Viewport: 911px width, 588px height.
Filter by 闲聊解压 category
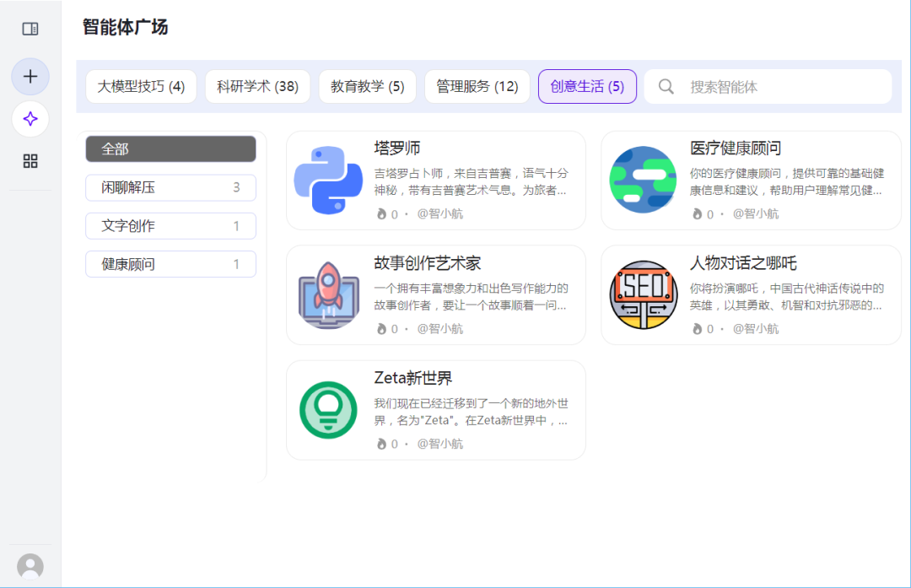(170, 187)
